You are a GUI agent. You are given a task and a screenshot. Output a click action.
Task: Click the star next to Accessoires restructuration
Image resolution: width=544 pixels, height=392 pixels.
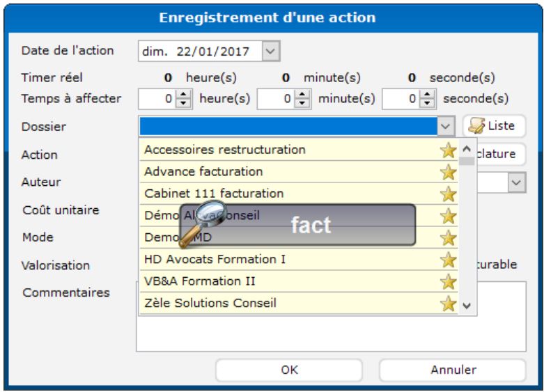point(449,150)
